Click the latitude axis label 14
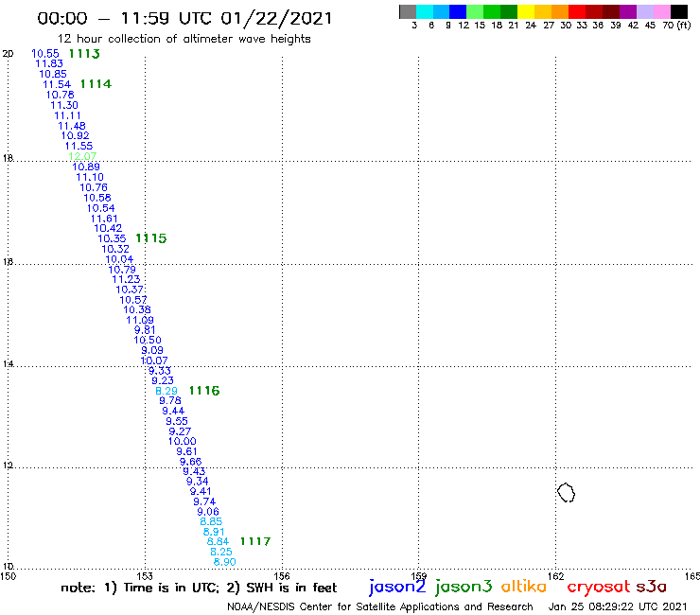 [x=8, y=364]
